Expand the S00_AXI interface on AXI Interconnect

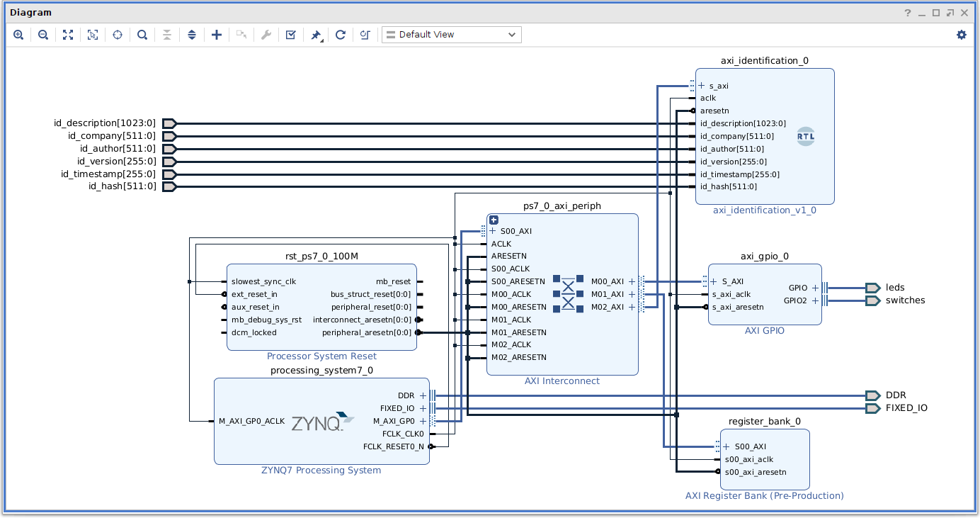[493, 231]
